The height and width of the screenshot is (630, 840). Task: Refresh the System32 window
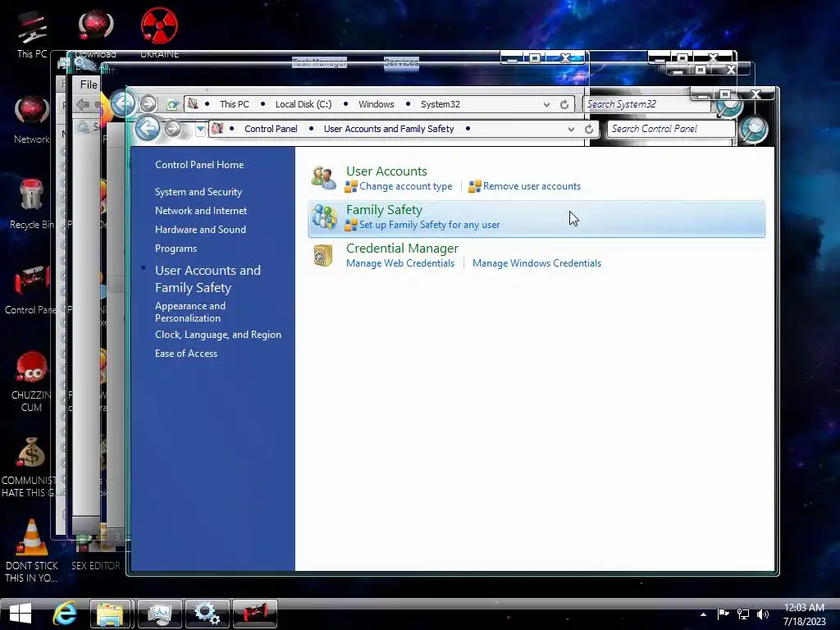click(564, 104)
